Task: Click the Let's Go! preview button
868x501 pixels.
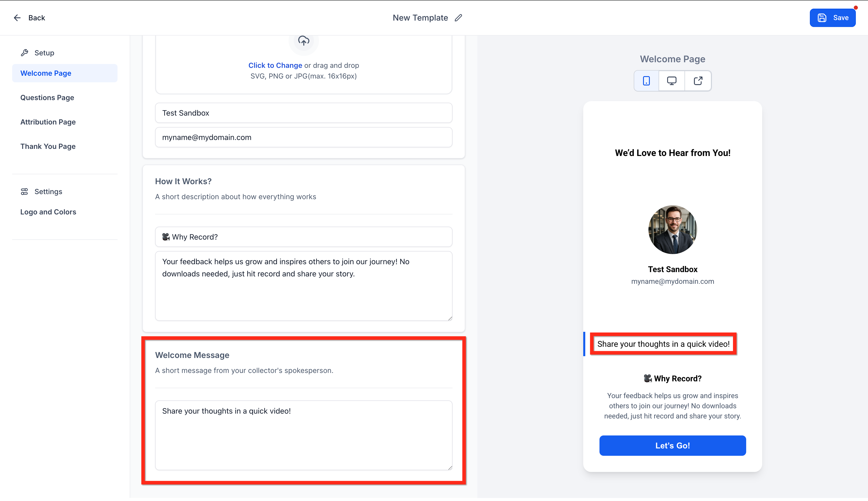Action: click(x=672, y=446)
